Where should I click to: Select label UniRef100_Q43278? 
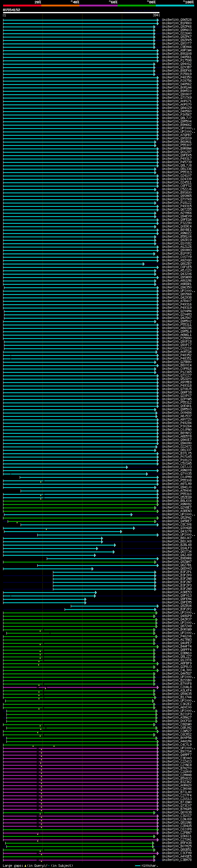[177, 531]
